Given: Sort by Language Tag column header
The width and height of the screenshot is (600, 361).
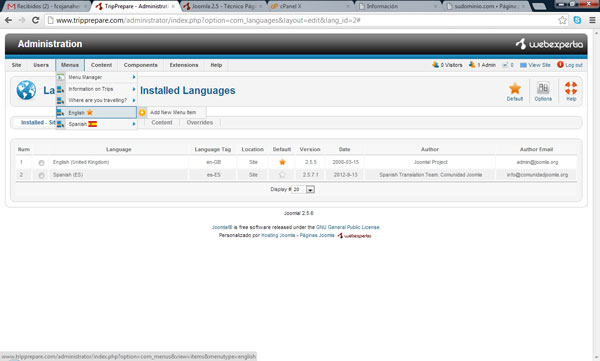Looking at the screenshot, I should click(213, 149).
